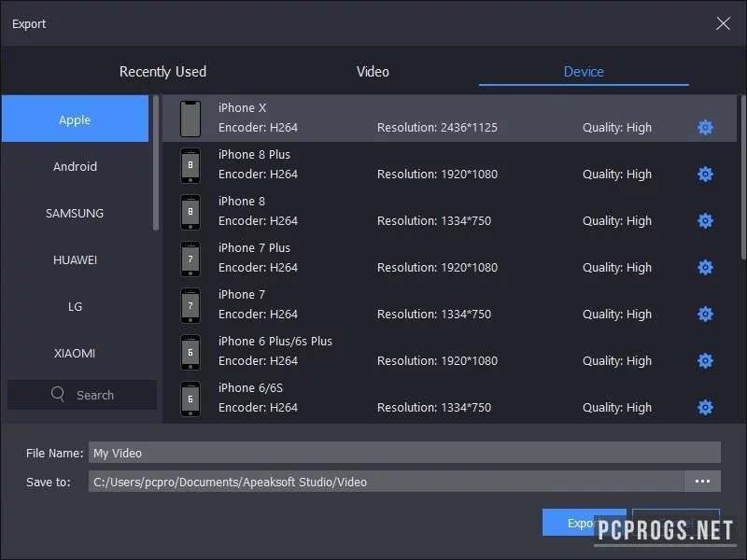Screen dimensions: 747x560
Task: Click "Resolution: 1334*750" in iPhone 8 row
Action: click(x=434, y=221)
